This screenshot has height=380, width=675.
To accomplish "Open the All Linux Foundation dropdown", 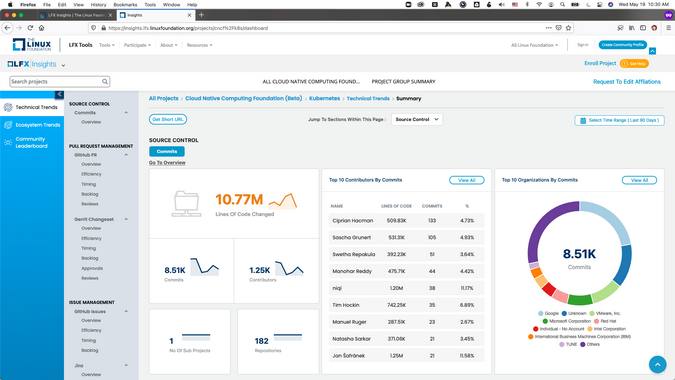I will pyautogui.click(x=534, y=45).
